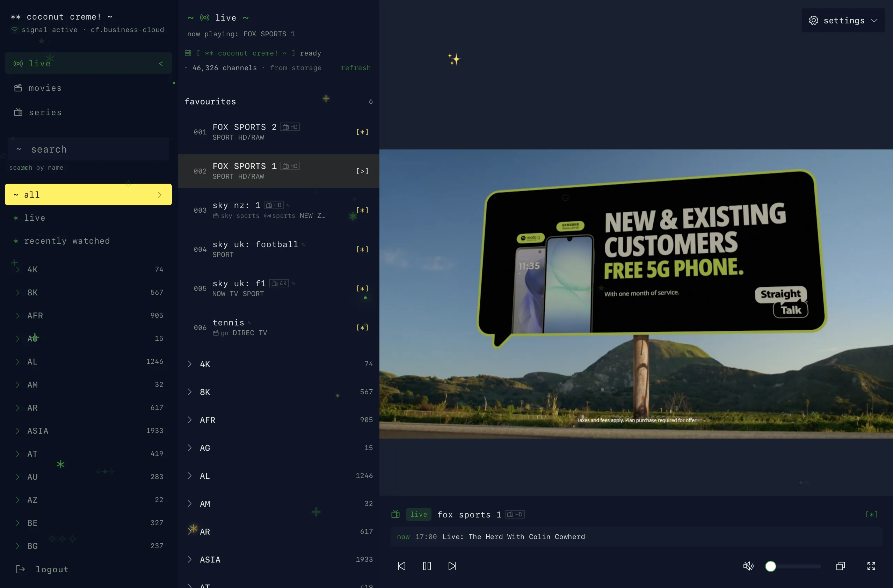Click the play marker on FOX SPORTS 1 row
Image resolution: width=893 pixels, height=588 pixels.
coord(362,171)
